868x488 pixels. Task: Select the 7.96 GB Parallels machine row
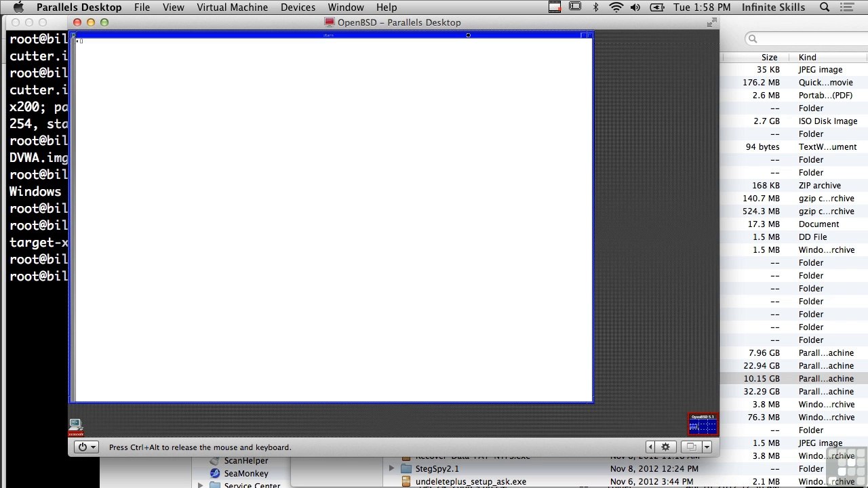point(795,353)
